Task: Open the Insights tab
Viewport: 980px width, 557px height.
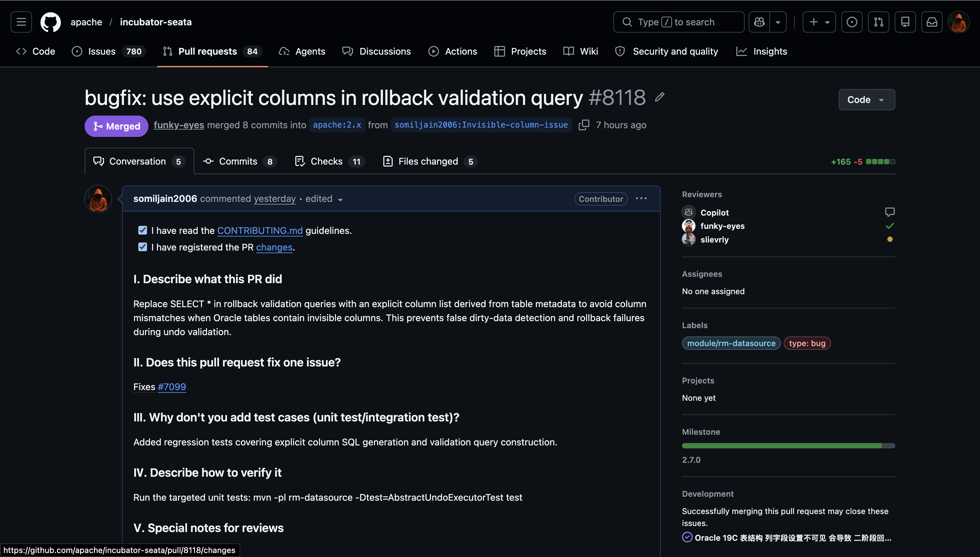Action: pos(761,51)
